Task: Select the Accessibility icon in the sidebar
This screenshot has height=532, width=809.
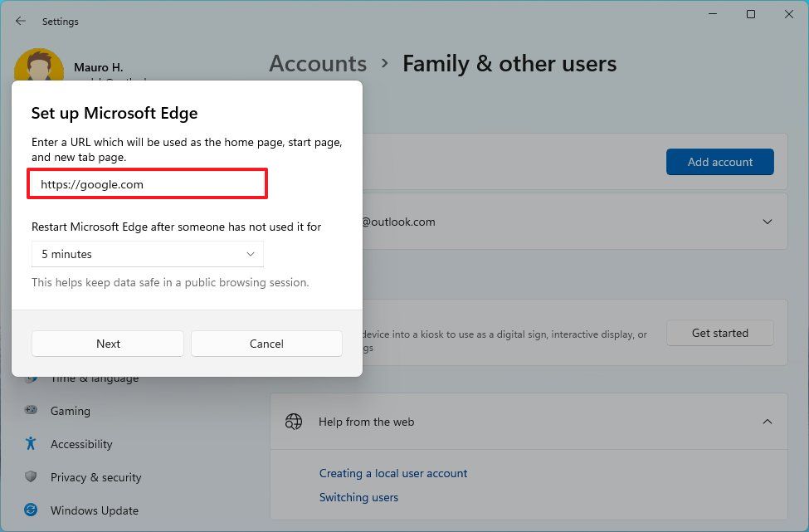Action: pos(31,444)
